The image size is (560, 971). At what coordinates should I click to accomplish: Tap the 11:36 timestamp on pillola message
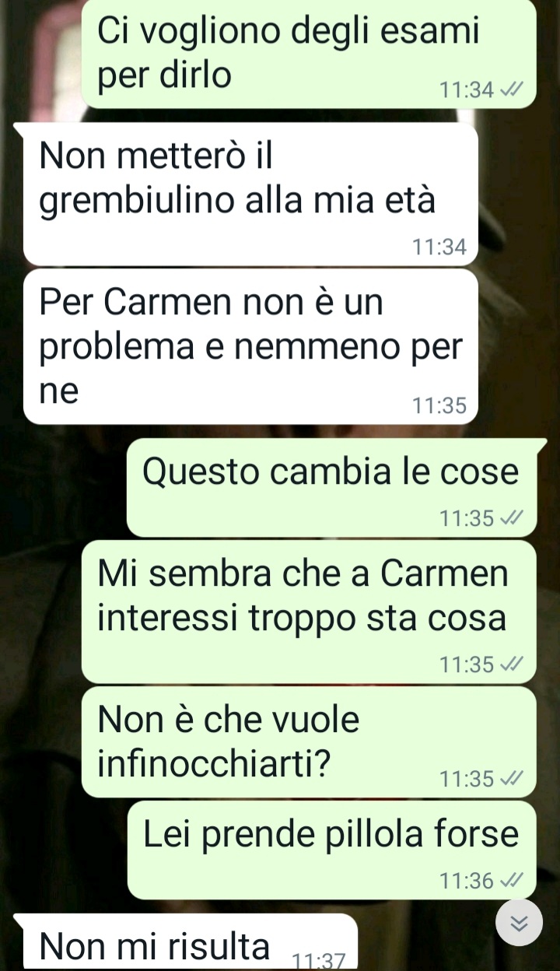click(467, 881)
